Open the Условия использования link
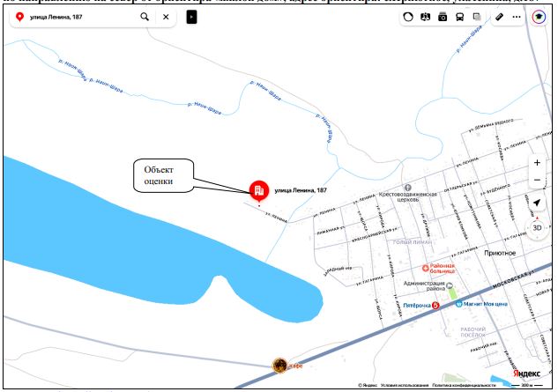 pos(405,385)
